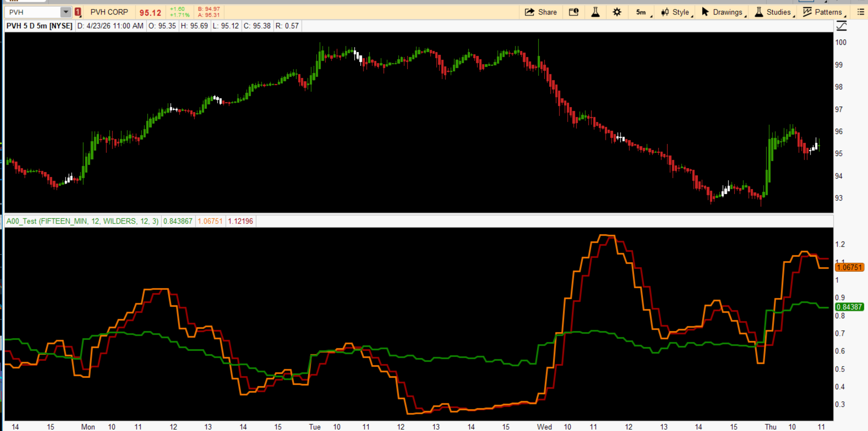This screenshot has height=431, width=868.
Task: Open the product depth info icon
Action: coord(574,12)
